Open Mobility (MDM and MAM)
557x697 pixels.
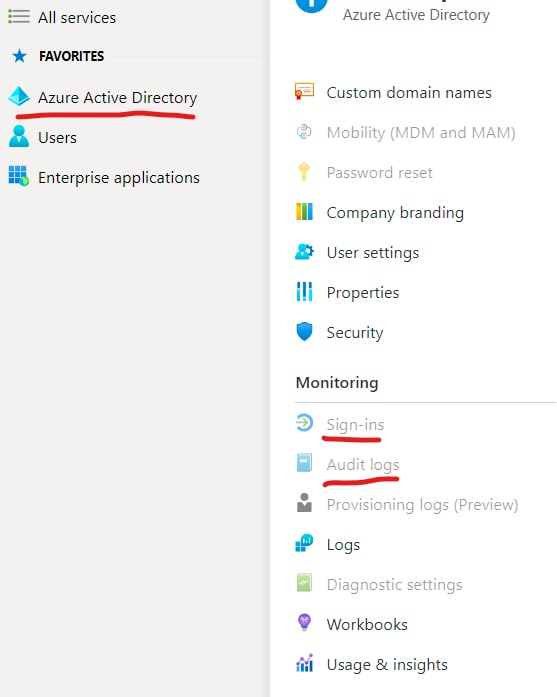click(421, 132)
